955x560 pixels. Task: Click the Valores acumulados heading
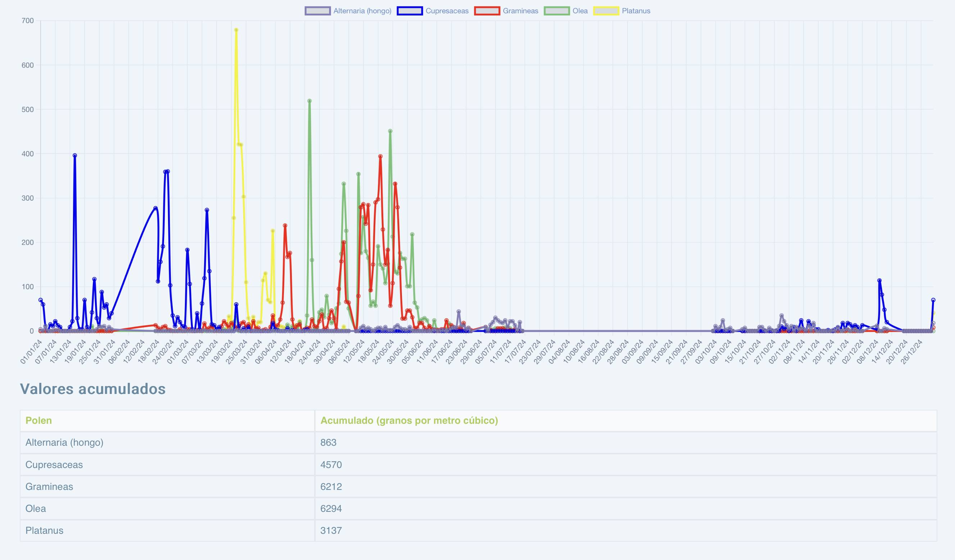pyautogui.click(x=93, y=389)
